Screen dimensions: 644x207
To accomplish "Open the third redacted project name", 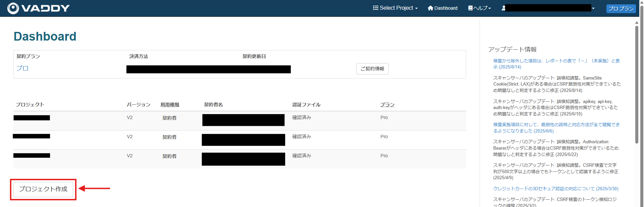I will [32, 155].
